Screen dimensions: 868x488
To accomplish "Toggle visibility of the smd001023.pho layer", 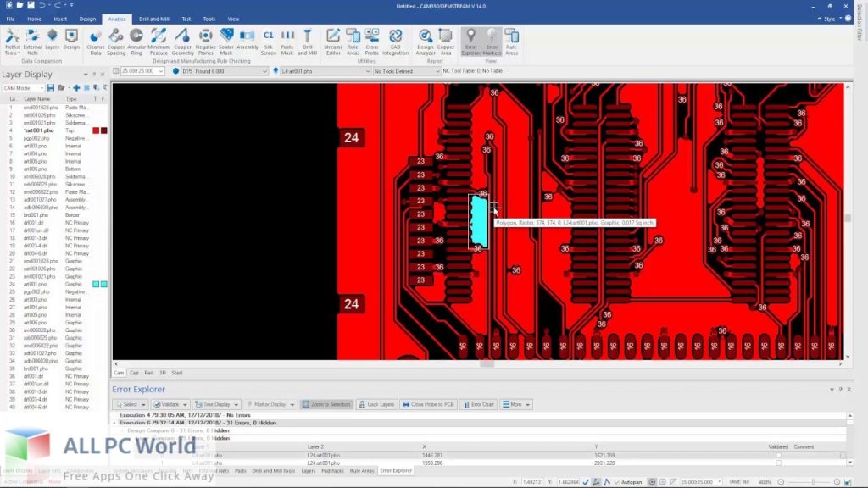I will pos(96,108).
